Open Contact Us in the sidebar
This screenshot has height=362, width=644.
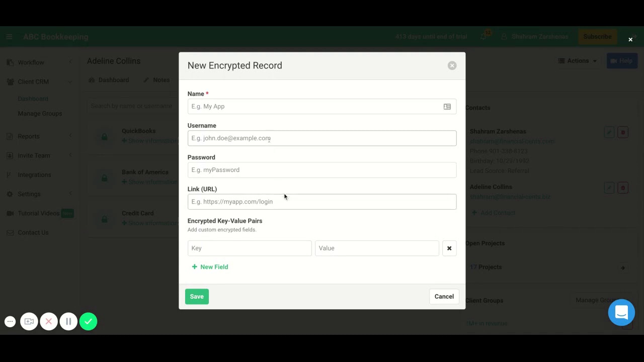33,232
